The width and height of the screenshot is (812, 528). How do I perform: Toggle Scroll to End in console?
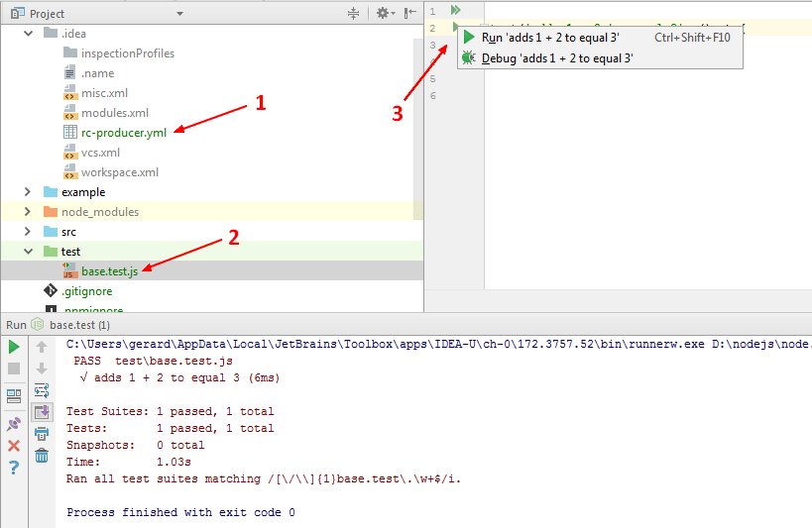point(42,412)
